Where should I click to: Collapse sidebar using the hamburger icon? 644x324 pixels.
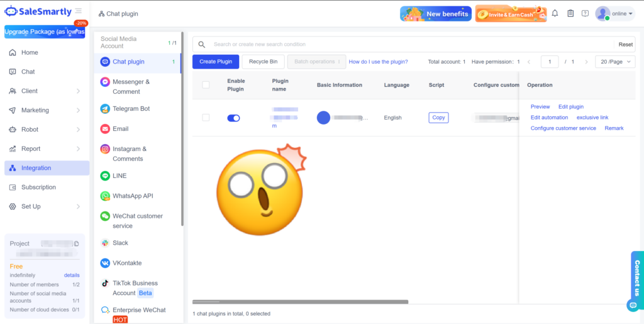(x=78, y=11)
